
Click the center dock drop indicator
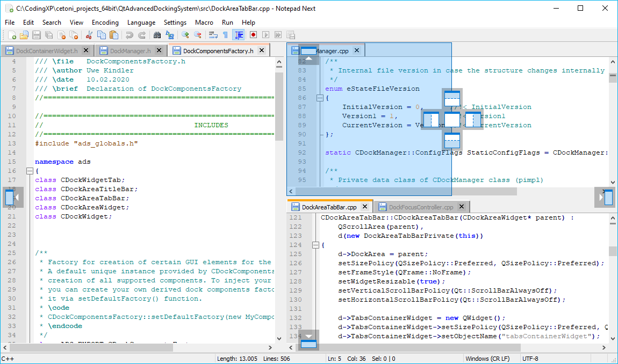[x=452, y=120]
